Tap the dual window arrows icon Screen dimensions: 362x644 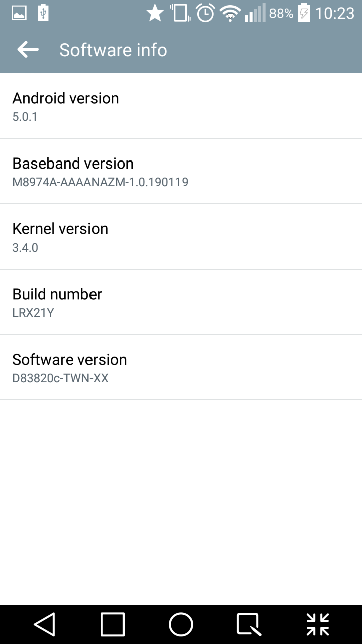(318, 624)
